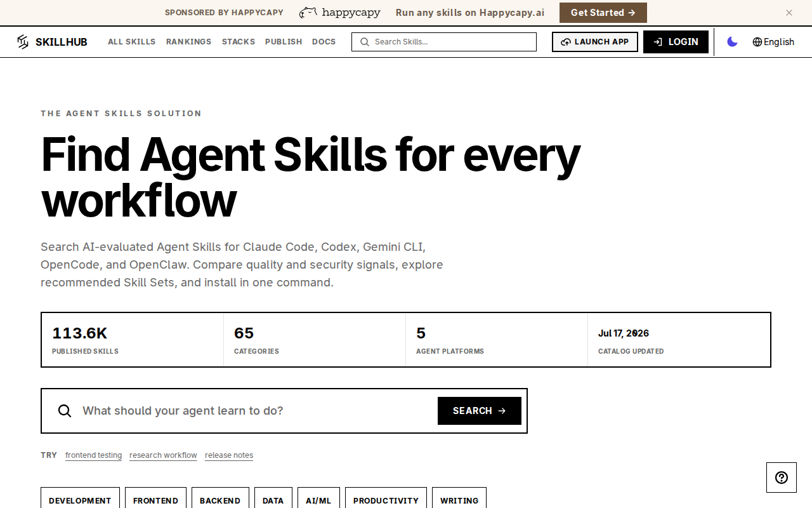Try the 'frontend testing' suggestion
The image size is (812, 508).
[x=93, y=455]
